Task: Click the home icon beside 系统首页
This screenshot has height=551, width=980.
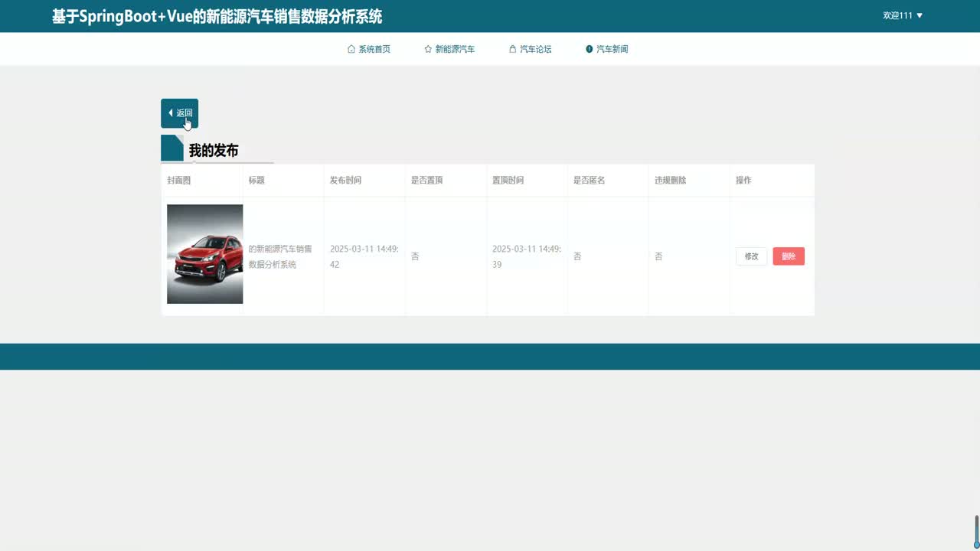Action: tap(351, 49)
